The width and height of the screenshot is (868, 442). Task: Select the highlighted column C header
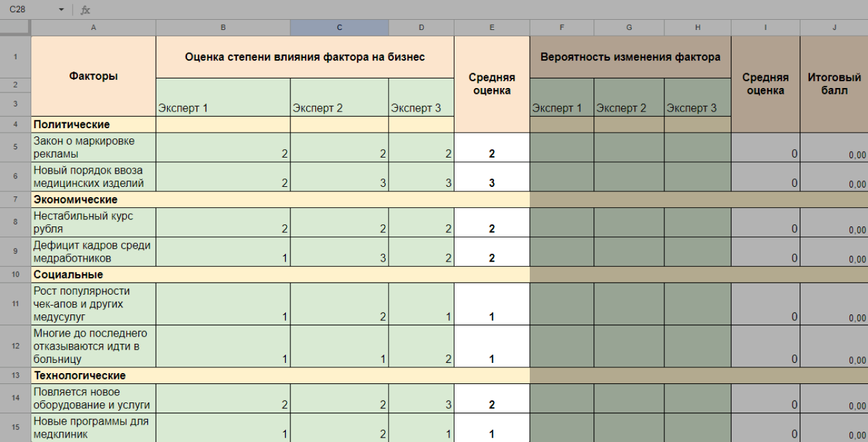[x=339, y=27]
